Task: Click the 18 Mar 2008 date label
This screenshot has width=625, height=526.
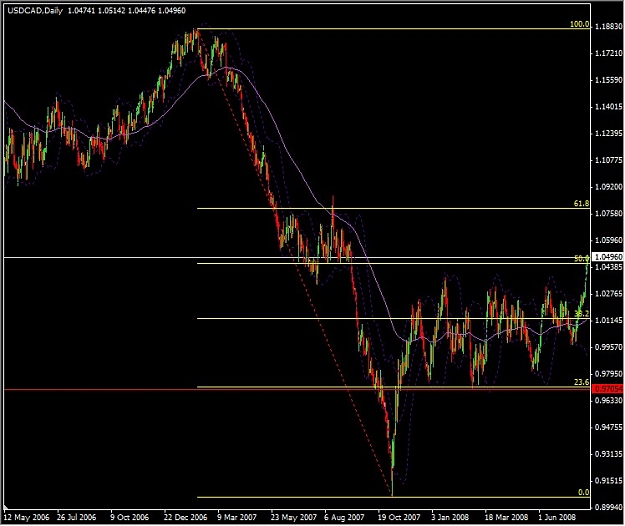Action: click(506, 517)
